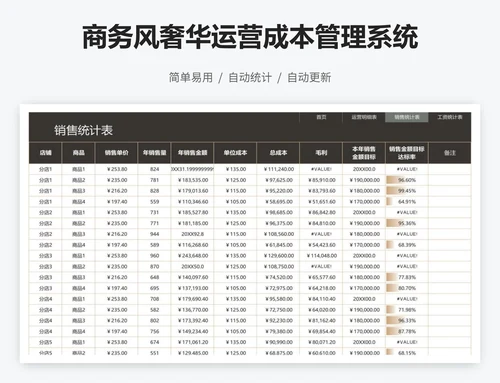
Task: Select the 95.36% achievement rate cell
Action: point(407,223)
